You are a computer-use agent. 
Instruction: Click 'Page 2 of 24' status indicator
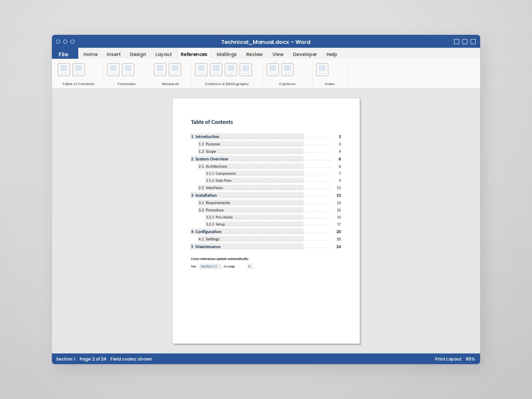tap(93, 359)
